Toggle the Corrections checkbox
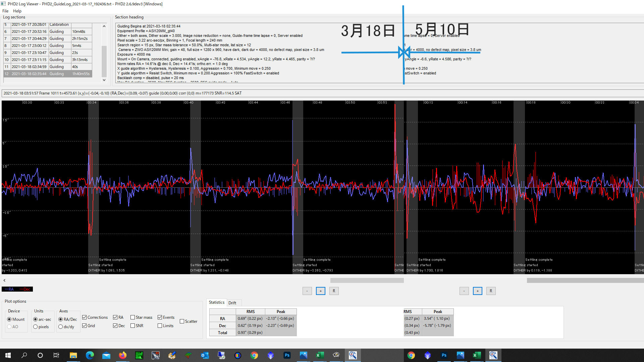 click(x=85, y=317)
